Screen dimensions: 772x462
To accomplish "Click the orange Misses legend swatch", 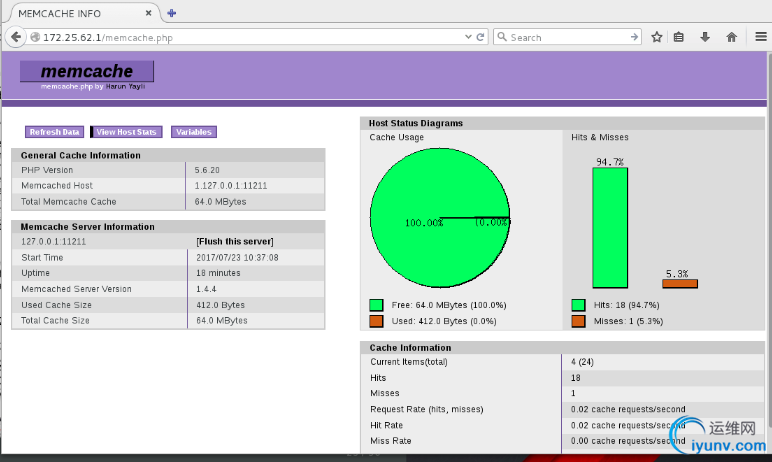I will pos(578,321).
